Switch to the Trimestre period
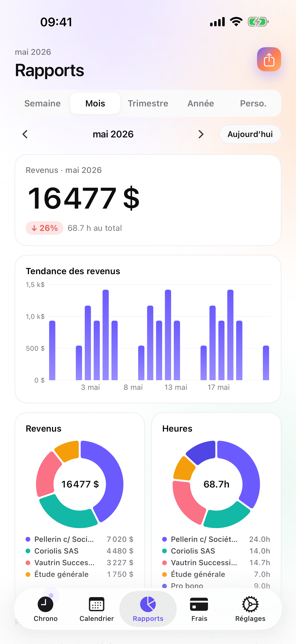The width and height of the screenshot is (296, 644). 148,104
